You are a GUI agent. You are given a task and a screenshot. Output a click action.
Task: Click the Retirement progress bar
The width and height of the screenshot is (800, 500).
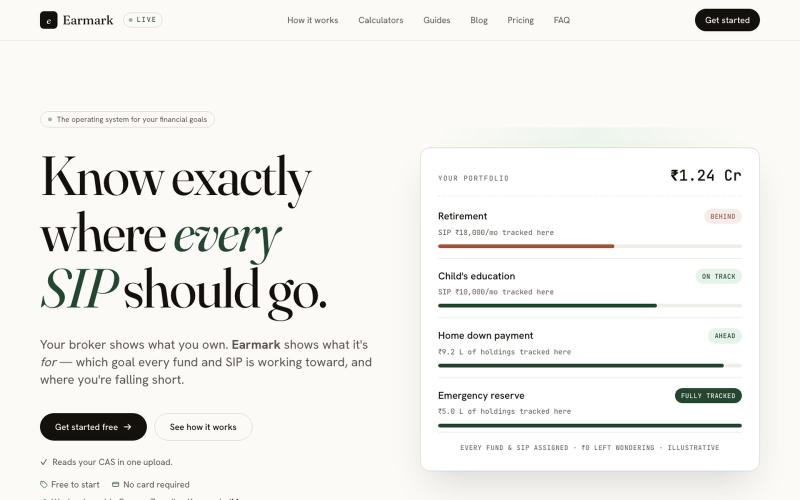click(590, 246)
